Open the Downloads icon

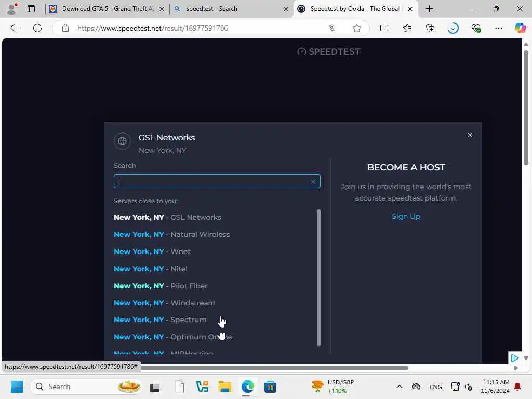(453, 28)
